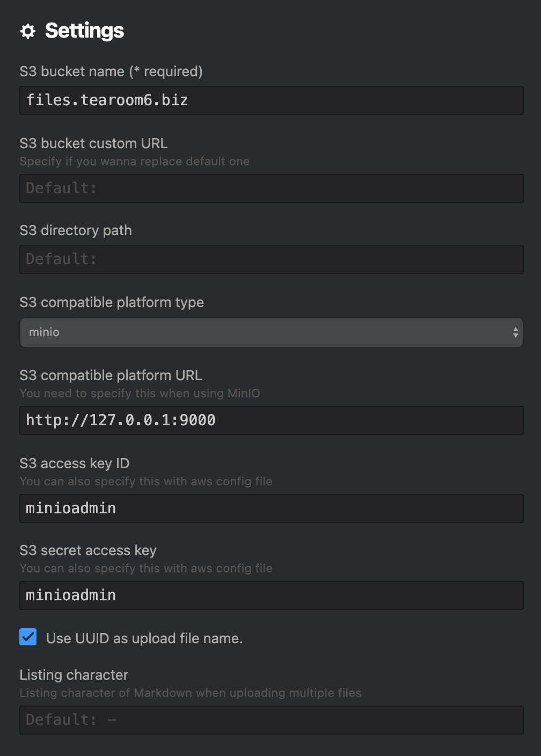Image resolution: width=541 pixels, height=756 pixels.
Task: Click the 'S3 access key ID' label
Action: point(75,463)
